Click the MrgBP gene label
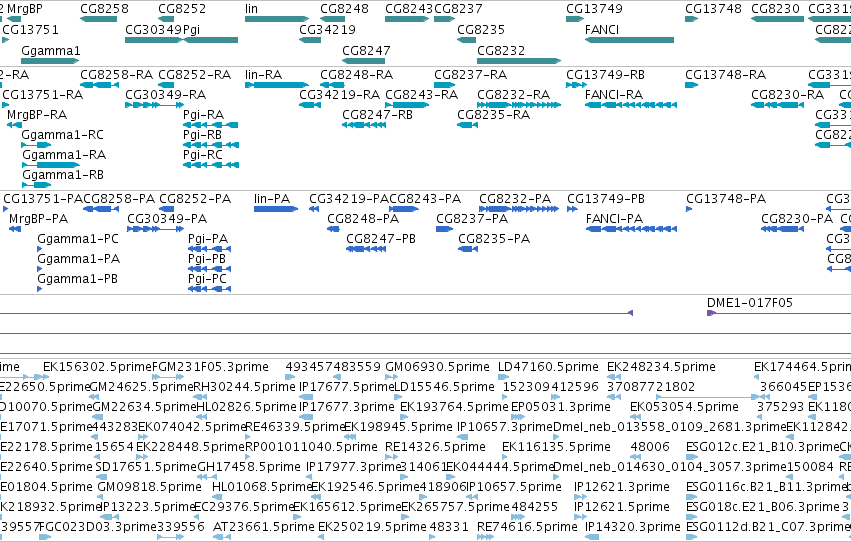The height and width of the screenshot is (542, 851). [24, 9]
